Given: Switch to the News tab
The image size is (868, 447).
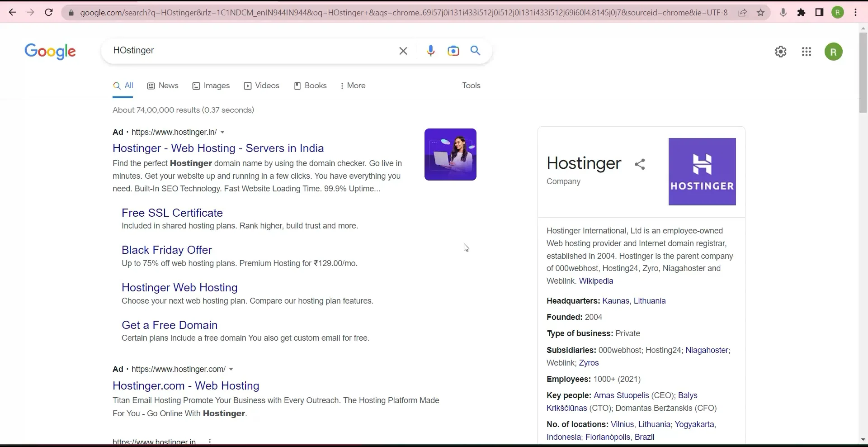Looking at the screenshot, I should point(163,86).
